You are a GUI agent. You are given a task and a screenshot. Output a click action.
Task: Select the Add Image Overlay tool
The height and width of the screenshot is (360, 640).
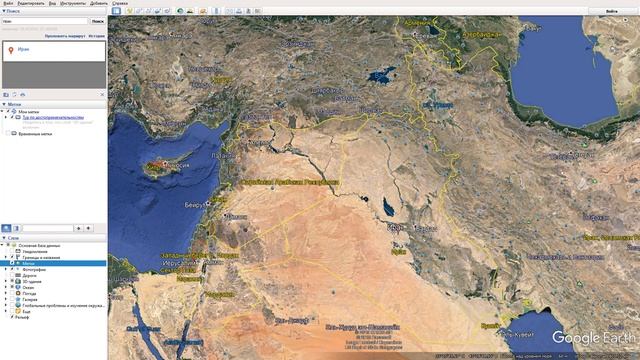click(x=158, y=11)
